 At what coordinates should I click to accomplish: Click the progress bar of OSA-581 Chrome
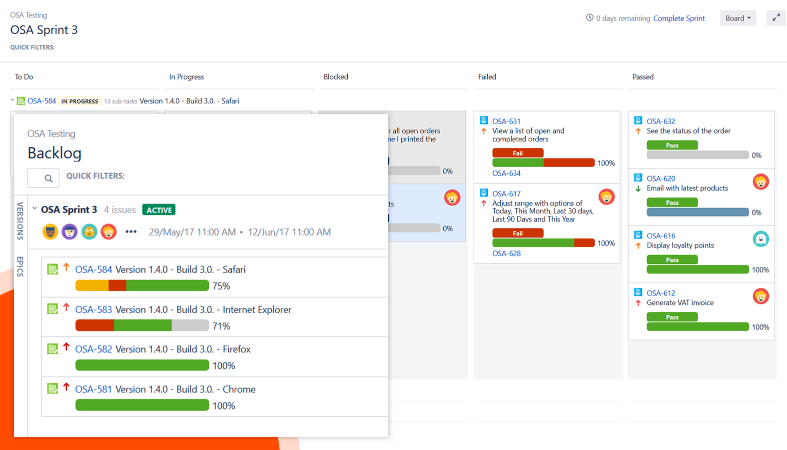click(142, 405)
